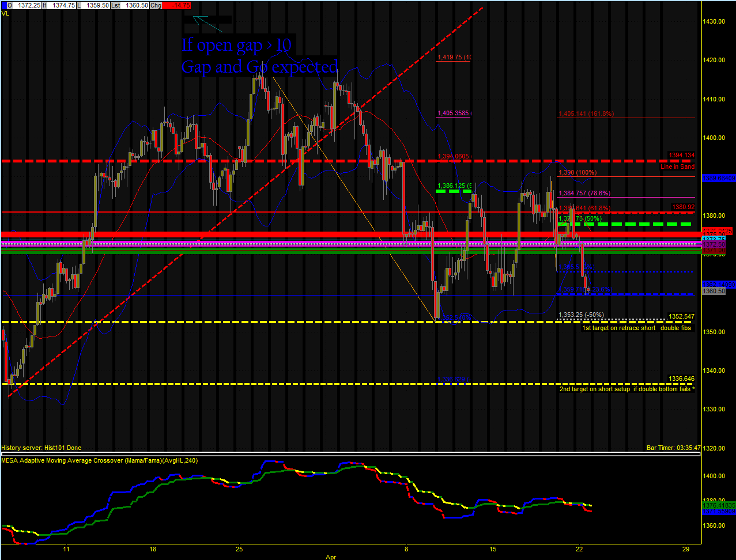736x560 pixels.
Task: Click the Bar Timer 03:35:47 readout
Action: click(x=674, y=448)
